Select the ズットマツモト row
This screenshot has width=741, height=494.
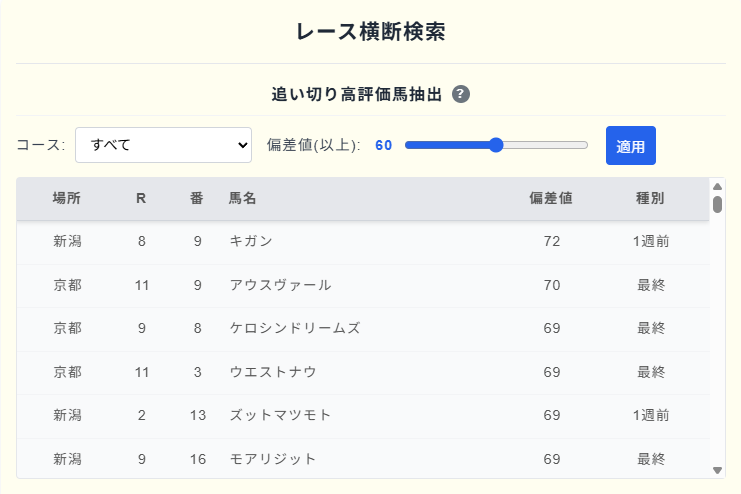[x=363, y=416]
